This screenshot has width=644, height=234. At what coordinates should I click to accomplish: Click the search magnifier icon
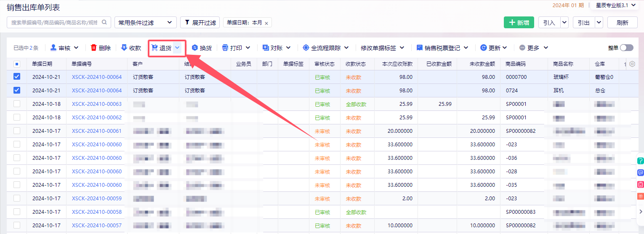point(104,22)
